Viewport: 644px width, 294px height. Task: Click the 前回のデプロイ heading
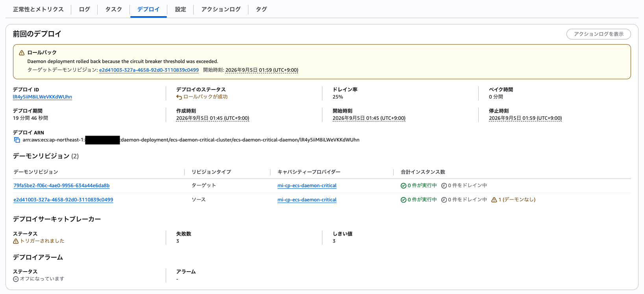37,34
